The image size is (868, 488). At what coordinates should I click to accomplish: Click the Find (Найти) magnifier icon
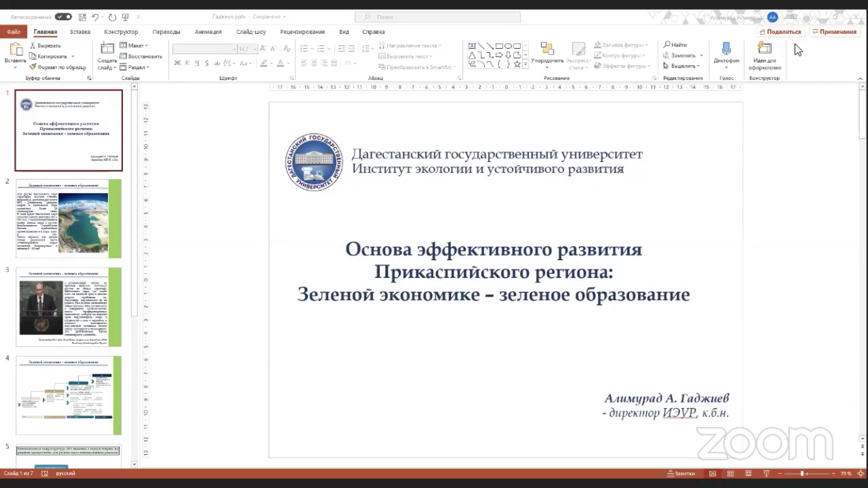(x=667, y=45)
